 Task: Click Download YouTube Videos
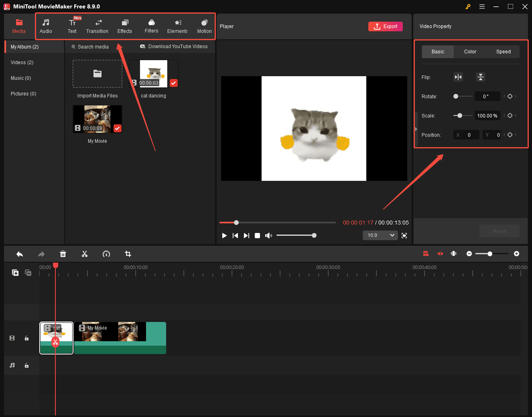click(174, 47)
